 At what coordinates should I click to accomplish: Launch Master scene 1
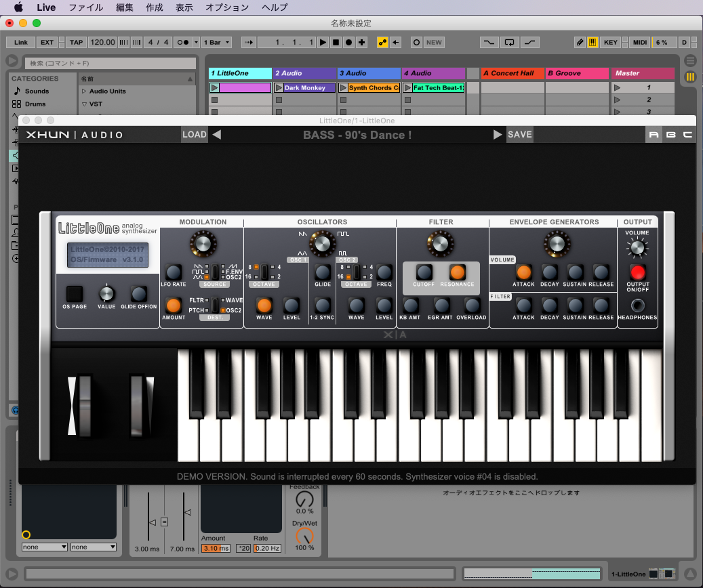click(x=618, y=88)
